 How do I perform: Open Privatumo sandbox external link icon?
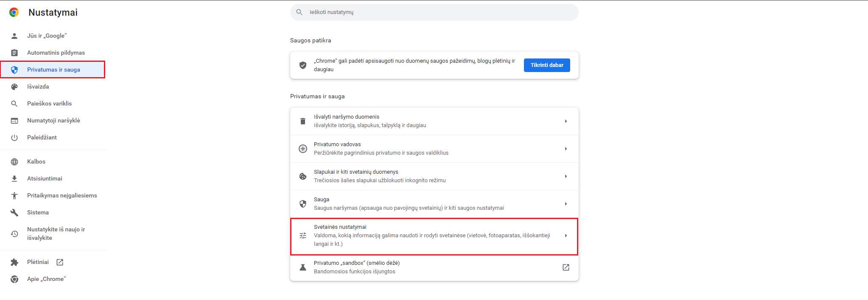click(x=566, y=267)
